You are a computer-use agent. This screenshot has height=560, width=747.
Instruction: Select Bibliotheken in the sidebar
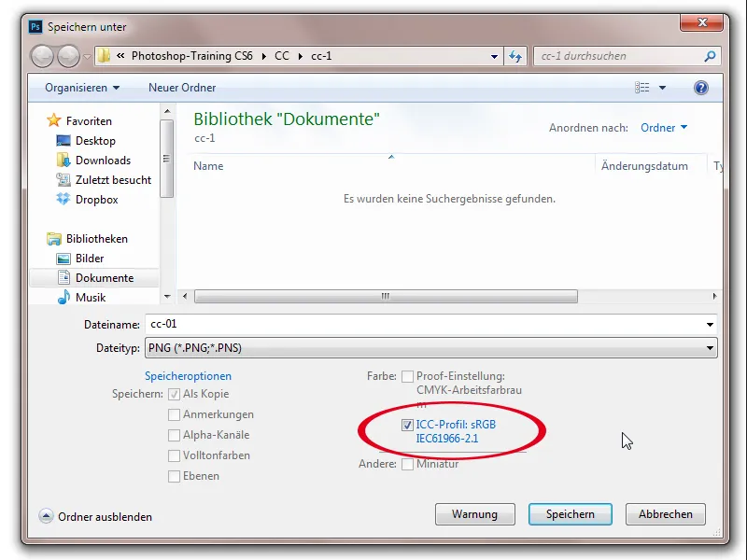[x=87, y=239]
